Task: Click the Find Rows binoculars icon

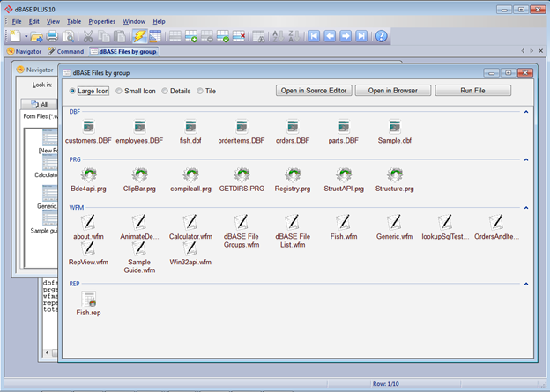Action: tap(259, 36)
